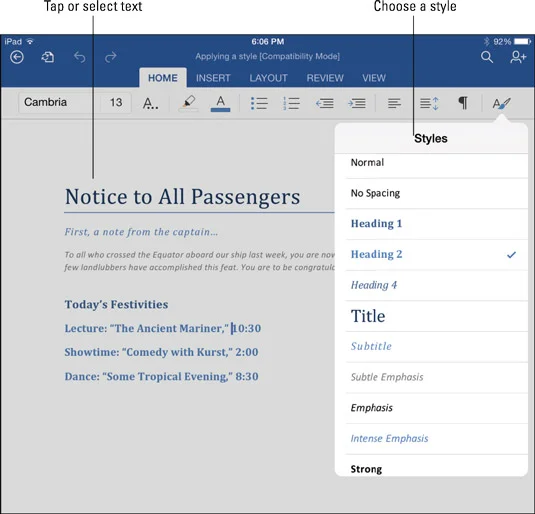
Task: Decrease the paragraph indent
Action: coord(324,103)
